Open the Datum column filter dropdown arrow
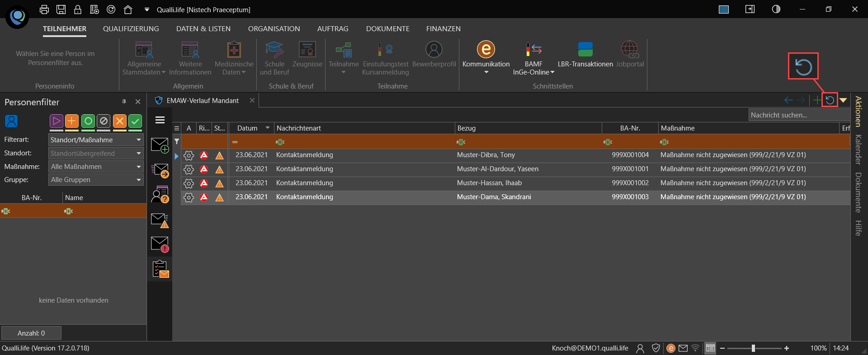 pyautogui.click(x=268, y=128)
